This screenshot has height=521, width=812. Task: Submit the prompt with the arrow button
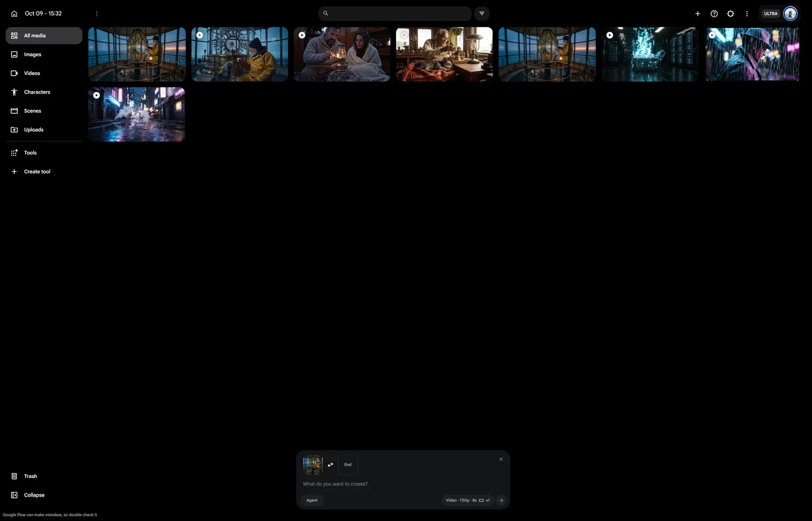501,500
